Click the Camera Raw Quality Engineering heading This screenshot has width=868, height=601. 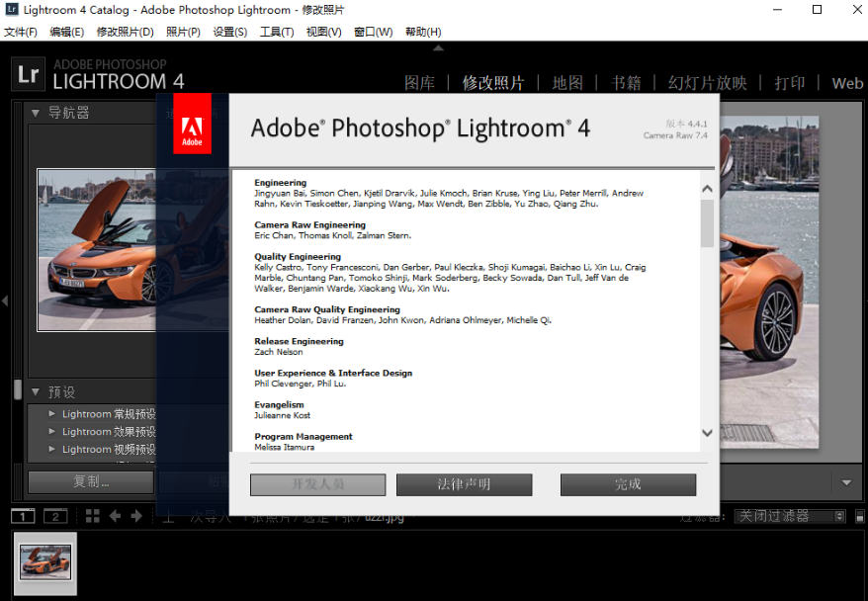click(x=327, y=309)
